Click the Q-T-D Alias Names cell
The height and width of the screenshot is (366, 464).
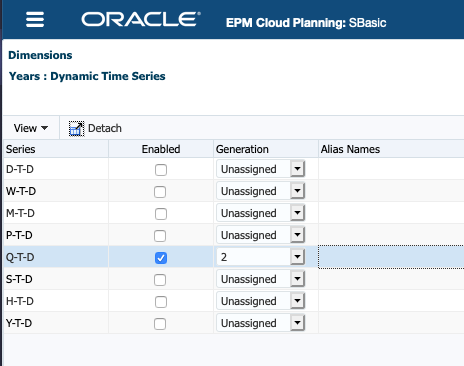coord(391,257)
